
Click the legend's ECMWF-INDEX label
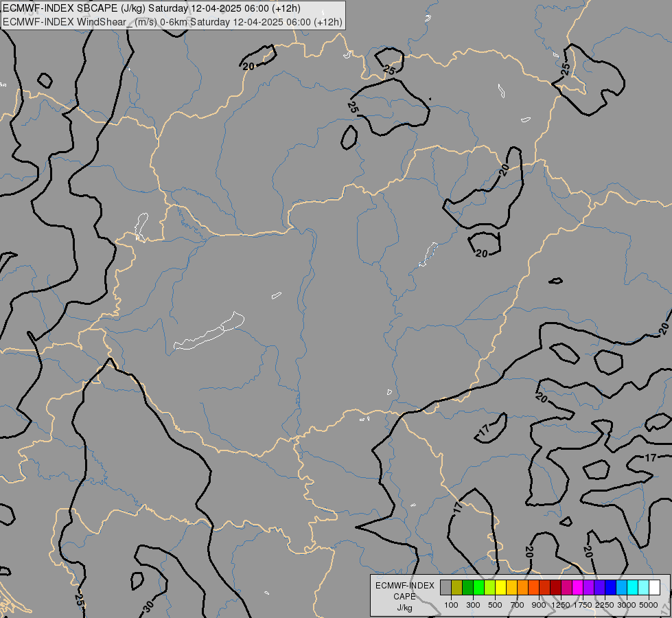[x=404, y=586]
